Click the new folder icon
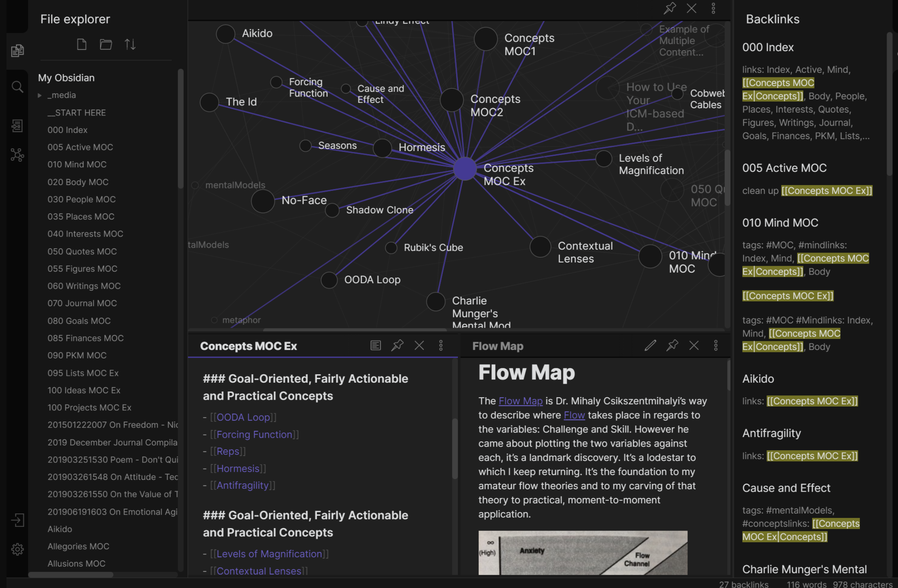Image resolution: width=898 pixels, height=588 pixels. 106,44
